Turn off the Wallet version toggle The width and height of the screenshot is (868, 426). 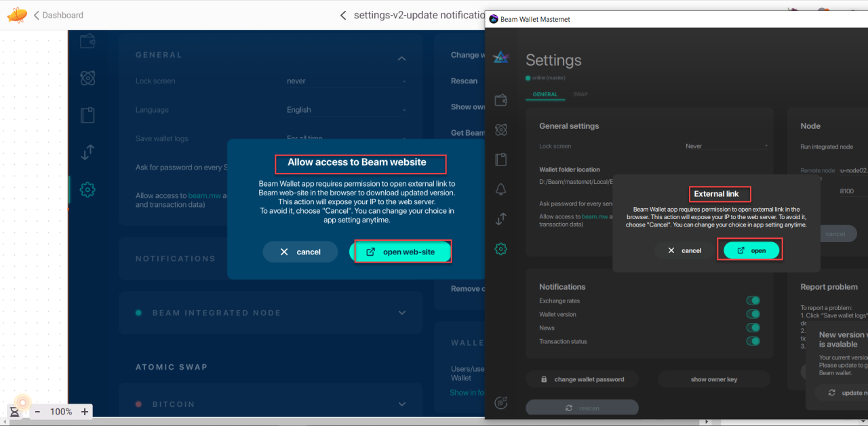(753, 314)
